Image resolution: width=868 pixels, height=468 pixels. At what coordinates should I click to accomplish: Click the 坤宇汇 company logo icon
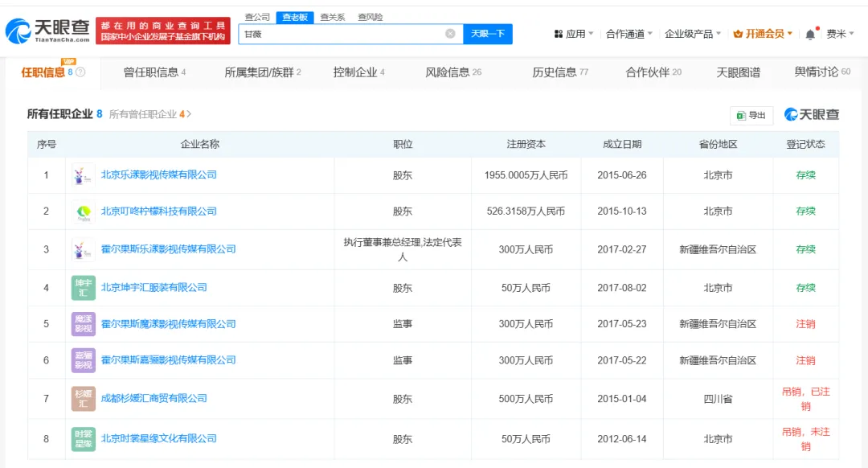[x=83, y=287]
